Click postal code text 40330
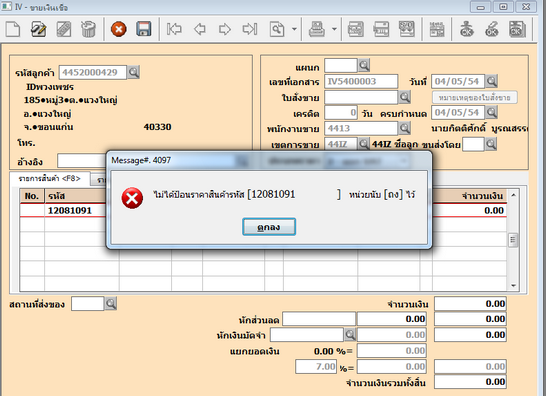Image resolution: width=546 pixels, height=396 pixels. (157, 127)
